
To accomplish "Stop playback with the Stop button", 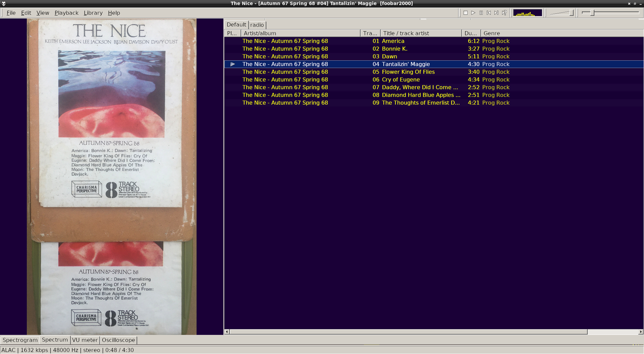I will [x=465, y=13].
